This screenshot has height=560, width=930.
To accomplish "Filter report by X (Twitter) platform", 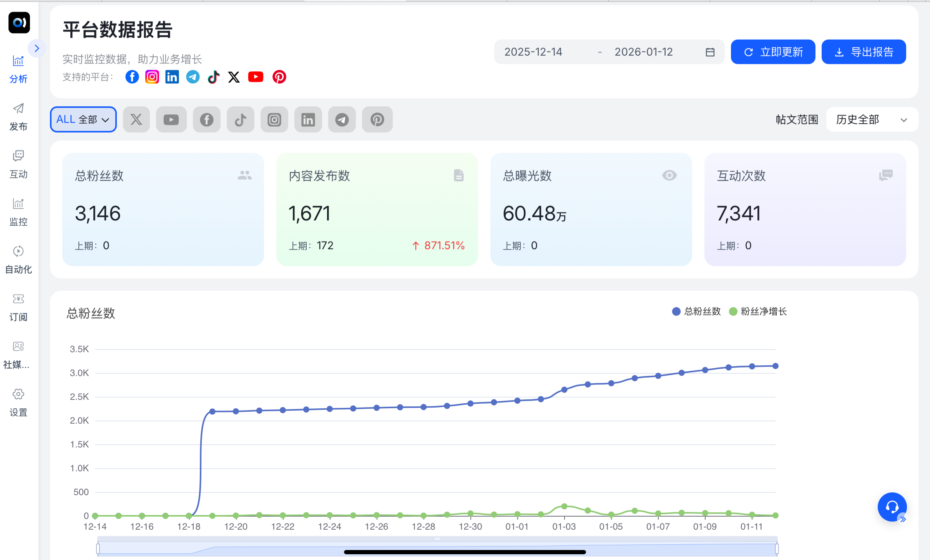I will coord(136,119).
